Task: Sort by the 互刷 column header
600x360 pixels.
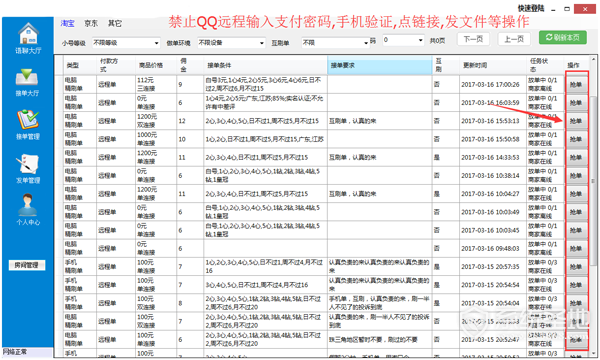Action: (446, 65)
